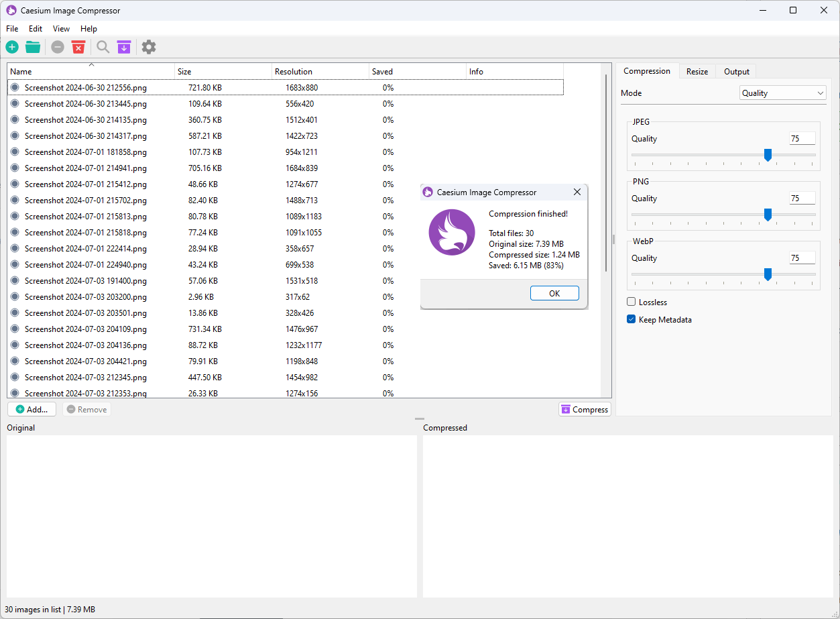Open the Help menu

click(x=88, y=29)
